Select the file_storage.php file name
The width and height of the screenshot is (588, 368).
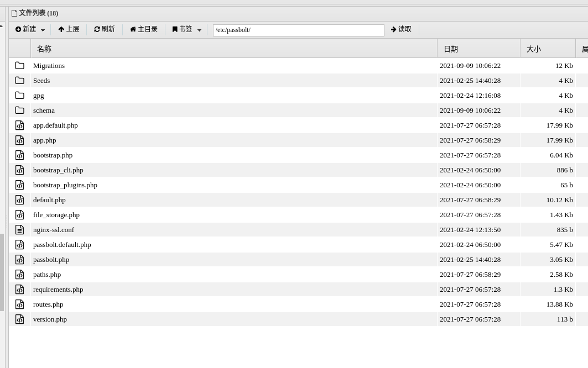(56, 215)
